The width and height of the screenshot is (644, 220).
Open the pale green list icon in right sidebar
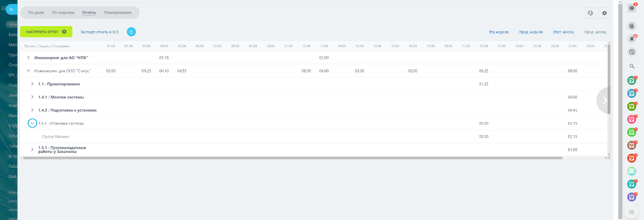pyautogui.click(x=632, y=171)
